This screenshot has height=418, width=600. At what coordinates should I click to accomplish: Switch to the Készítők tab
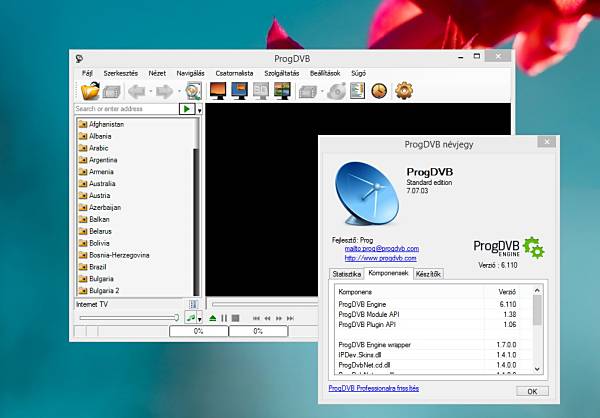point(428,274)
